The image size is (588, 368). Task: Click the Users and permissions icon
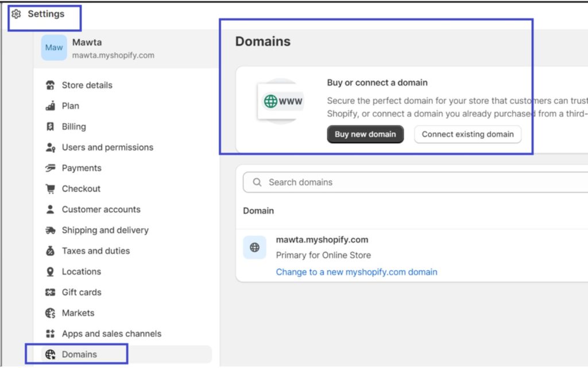tap(51, 147)
